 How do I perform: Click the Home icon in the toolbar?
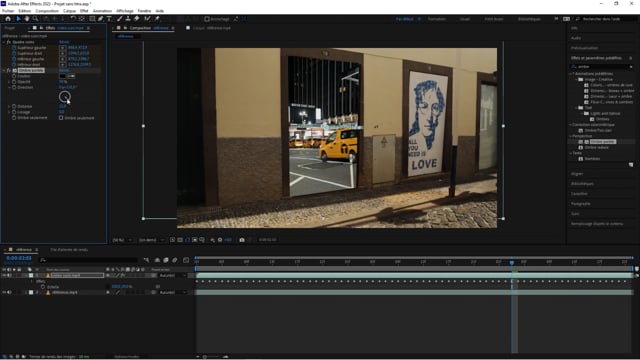(8, 19)
